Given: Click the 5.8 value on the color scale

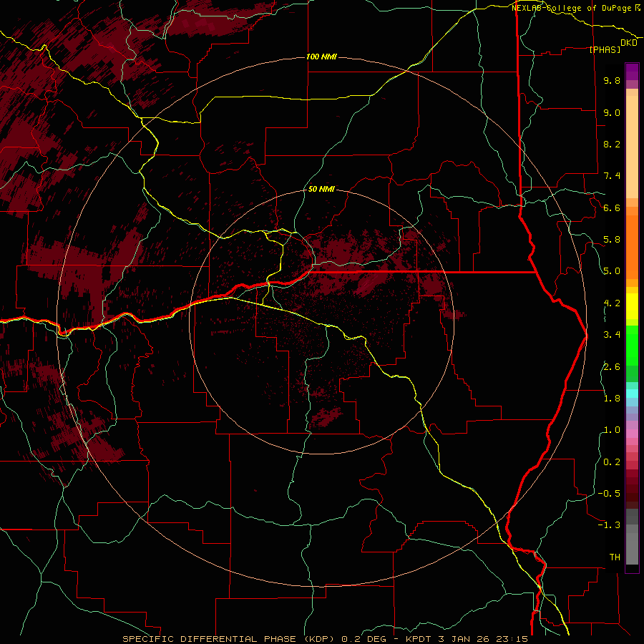Looking at the screenshot, I should [612, 240].
